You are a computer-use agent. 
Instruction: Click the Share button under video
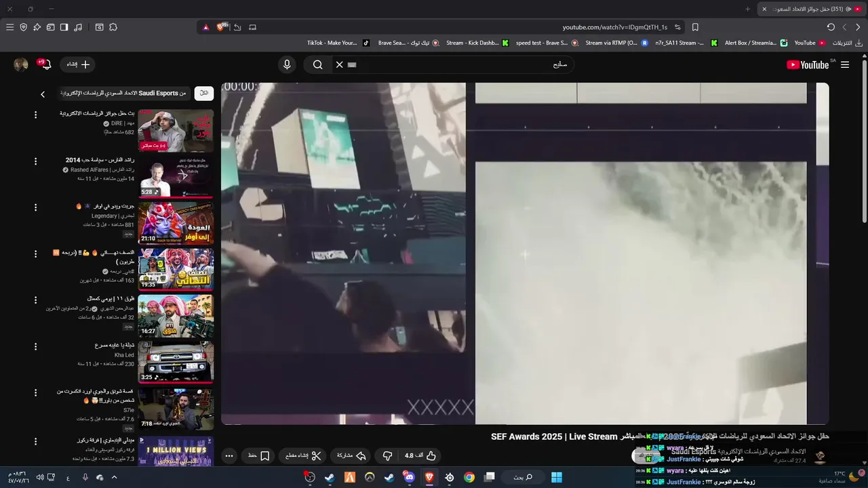coord(351,455)
